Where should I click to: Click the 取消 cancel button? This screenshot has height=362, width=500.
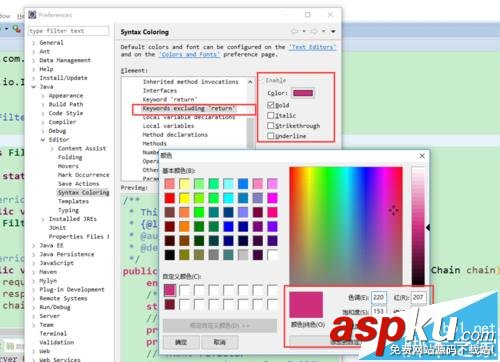(x=220, y=342)
